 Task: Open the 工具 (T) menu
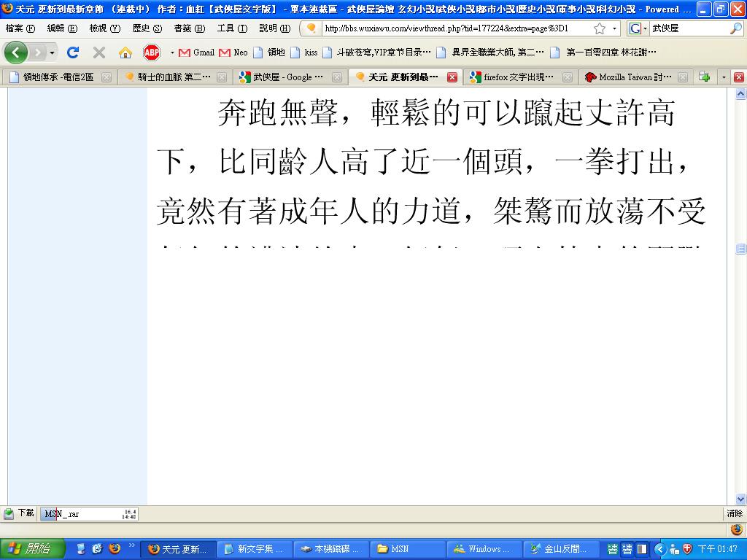(233, 28)
